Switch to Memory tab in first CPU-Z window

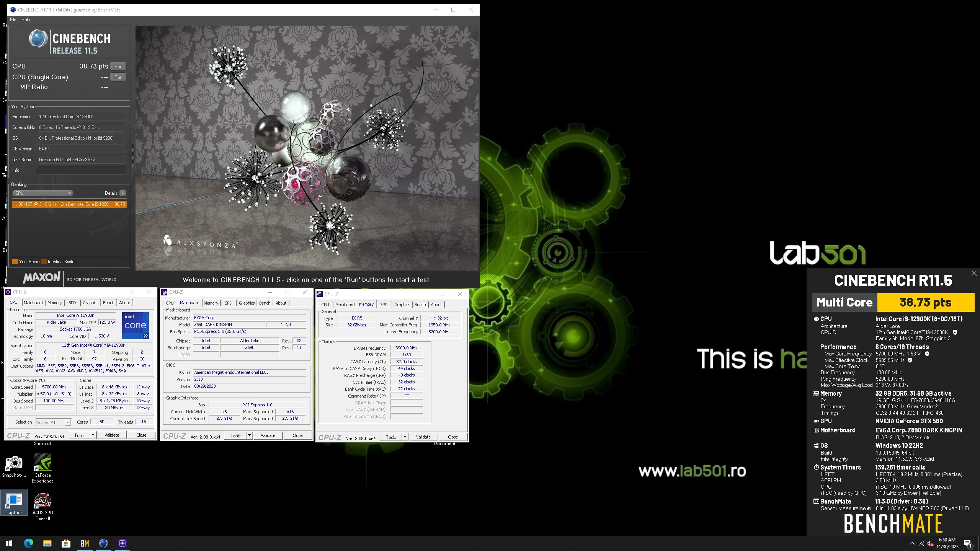pyautogui.click(x=55, y=303)
